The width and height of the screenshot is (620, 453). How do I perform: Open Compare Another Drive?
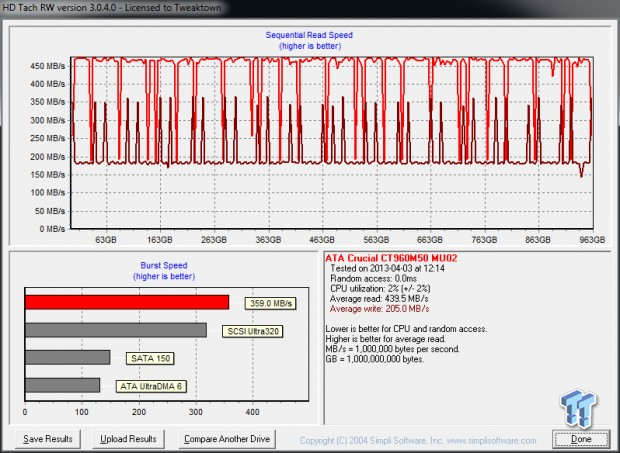[227, 439]
